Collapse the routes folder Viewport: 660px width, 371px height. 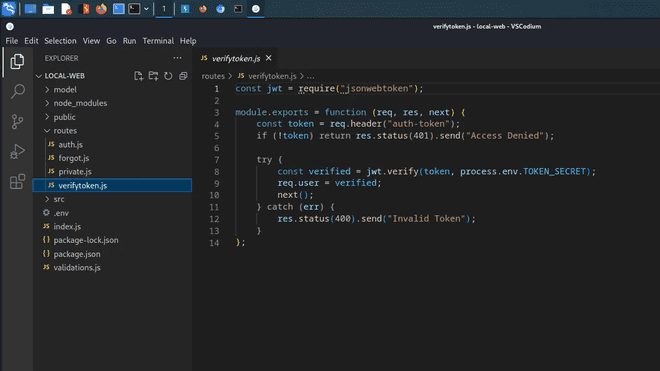[x=65, y=131]
